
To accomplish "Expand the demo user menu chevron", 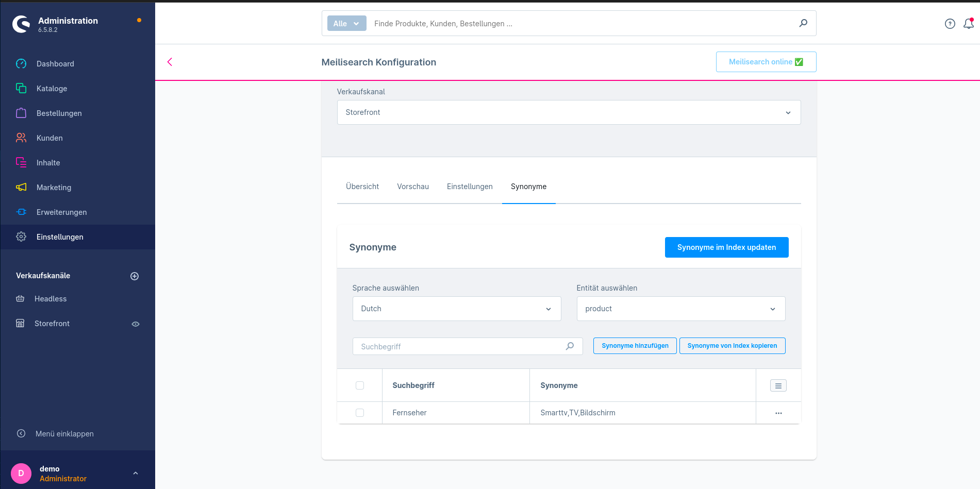I will 136,473.
